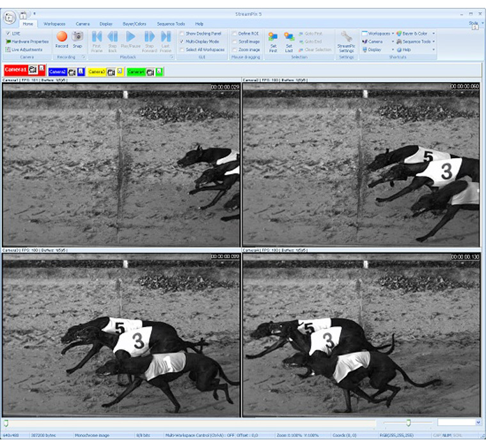Click Step Forward icon
Image resolution: width=486 pixels, height=448 pixels.
click(150, 38)
